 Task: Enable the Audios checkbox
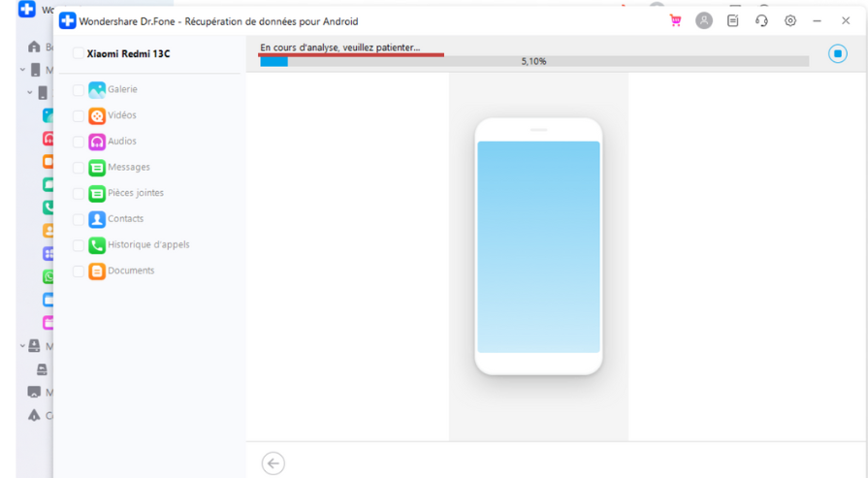click(x=79, y=142)
